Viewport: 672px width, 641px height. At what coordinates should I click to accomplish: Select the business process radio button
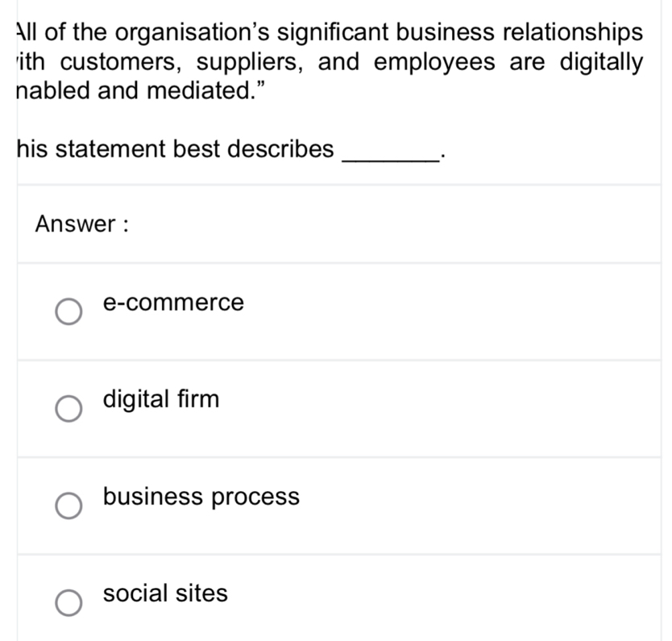[68, 506]
